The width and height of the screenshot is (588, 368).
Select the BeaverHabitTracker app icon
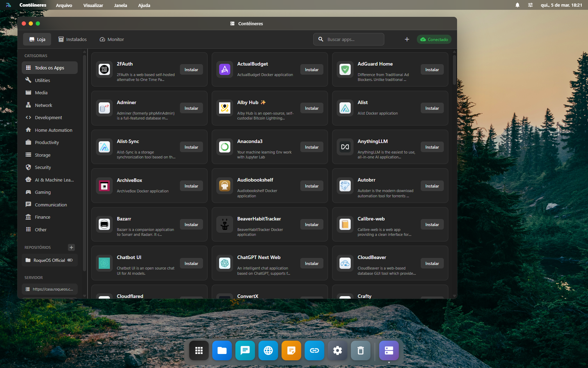tap(225, 225)
